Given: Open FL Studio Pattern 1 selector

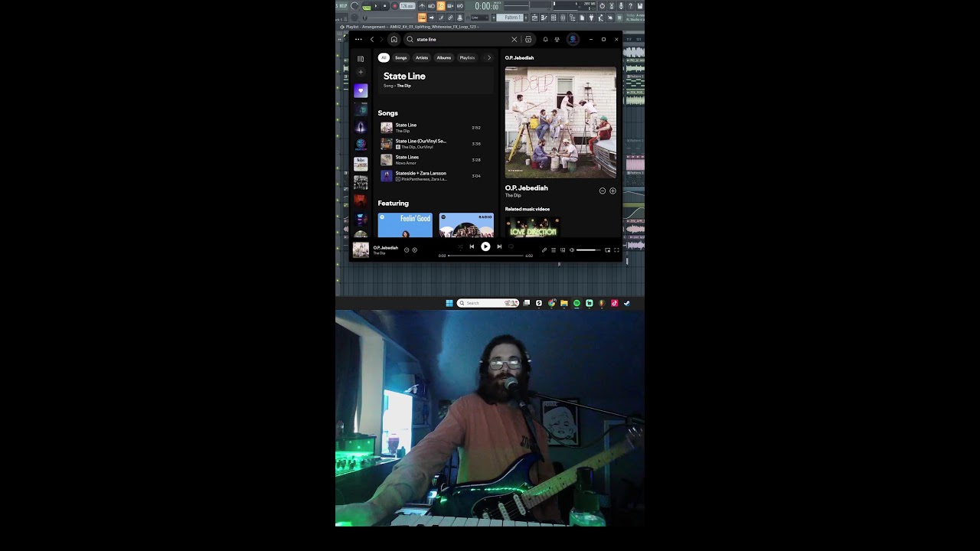Looking at the screenshot, I should click(x=511, y=18).
